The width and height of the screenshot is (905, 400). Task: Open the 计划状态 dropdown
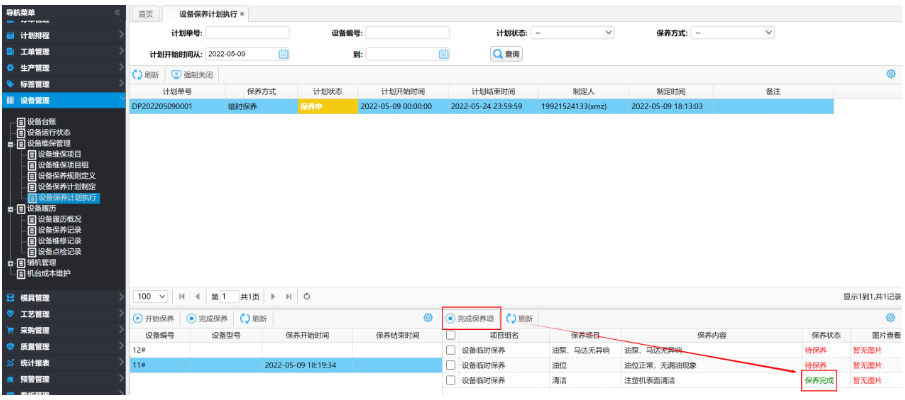(573, 33)
